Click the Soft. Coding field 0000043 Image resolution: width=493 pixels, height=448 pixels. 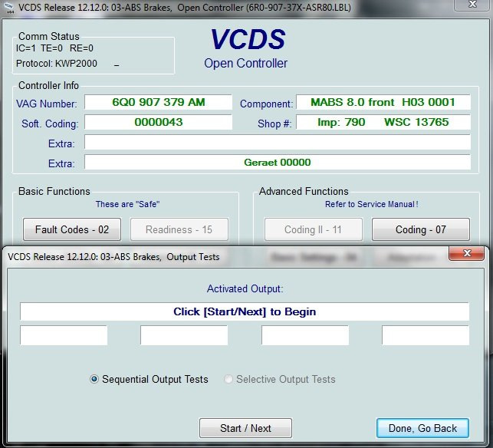[159, 122]
